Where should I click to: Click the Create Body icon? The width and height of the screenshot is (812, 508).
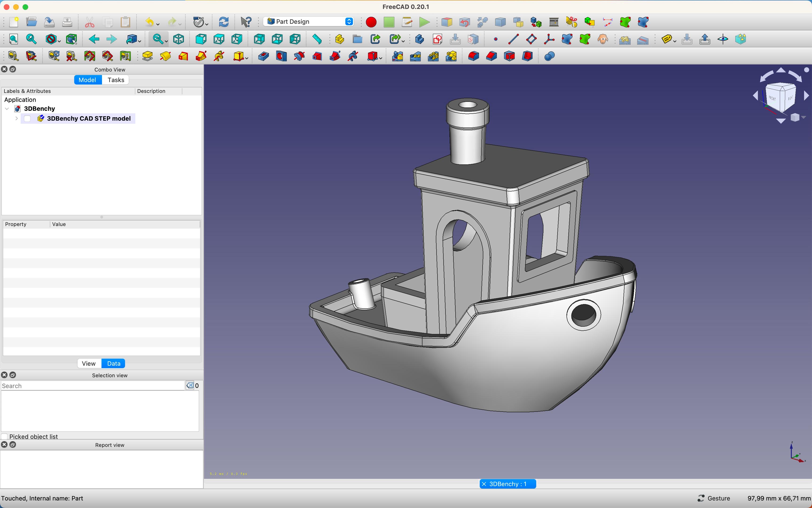[419, 39]
